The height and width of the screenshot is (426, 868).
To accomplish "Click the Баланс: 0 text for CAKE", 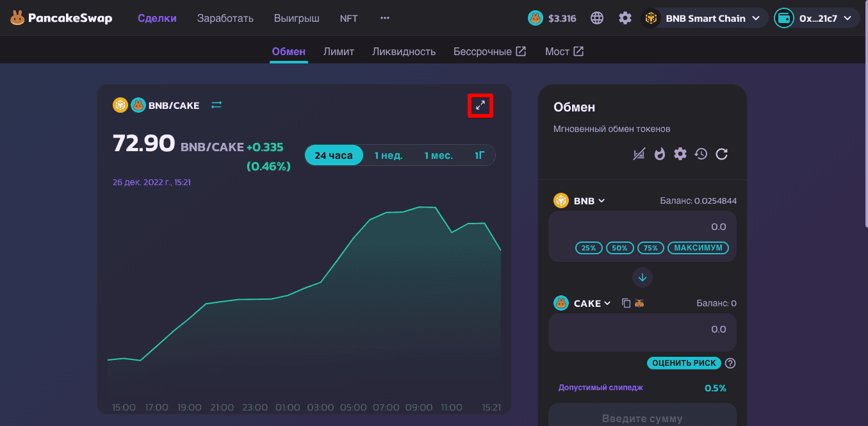I will (x=716, y=303).
